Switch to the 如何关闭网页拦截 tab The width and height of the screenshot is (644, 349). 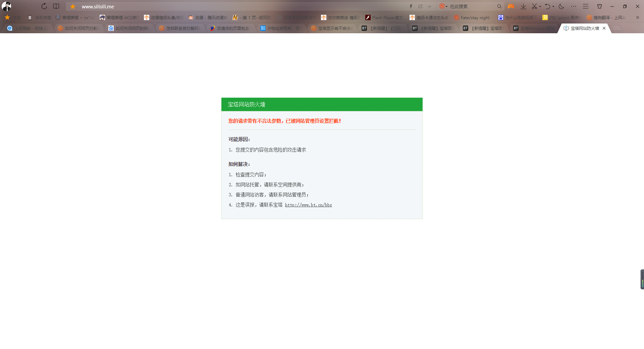click(78, 28)
